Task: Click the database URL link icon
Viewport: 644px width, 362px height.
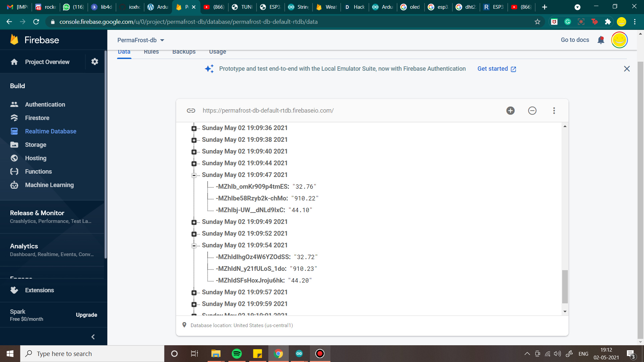Action: click(x=191, y=111)
